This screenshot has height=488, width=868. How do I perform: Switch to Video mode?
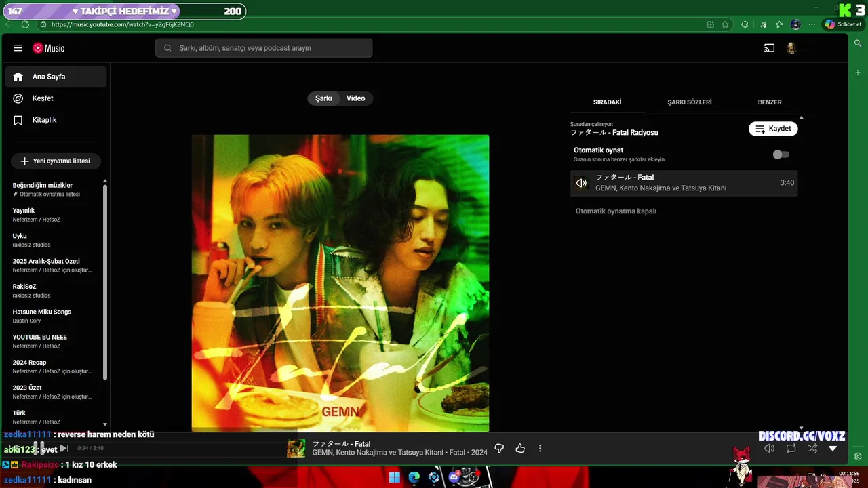click(x=356, y=98)
